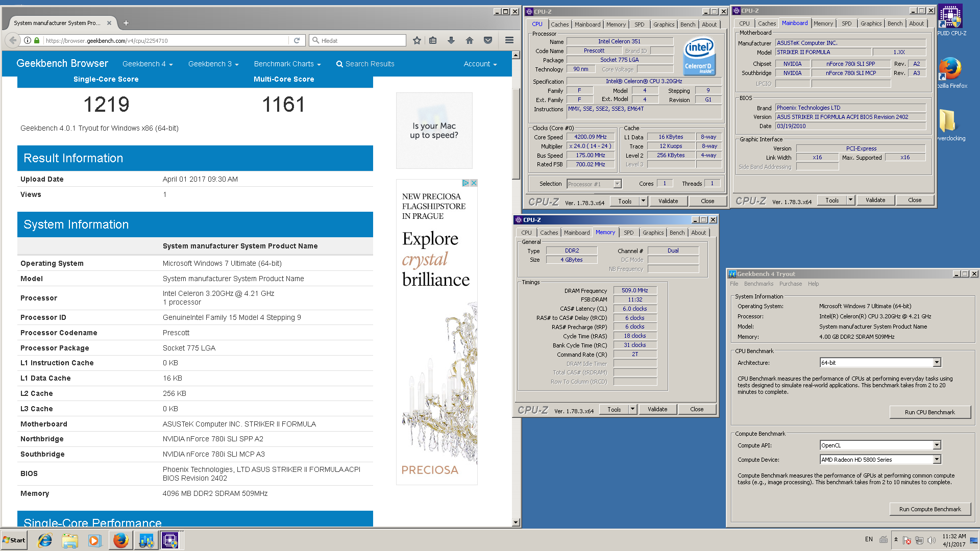Image resolution: width=980 pixels, height=551 pixels.
Task: Open the File menu in Geekbench 4 Tryout
Action: coord(734,284)
